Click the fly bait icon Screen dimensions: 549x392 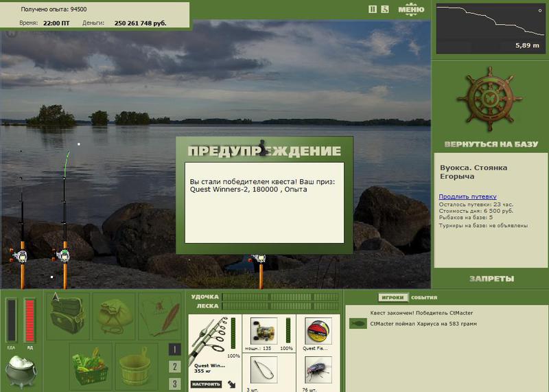[x=318, y=370]
